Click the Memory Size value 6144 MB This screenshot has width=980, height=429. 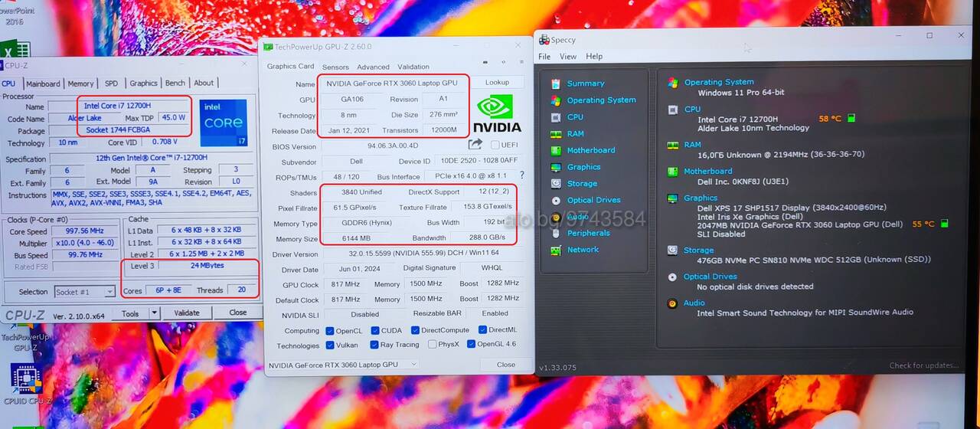(355, 238)
